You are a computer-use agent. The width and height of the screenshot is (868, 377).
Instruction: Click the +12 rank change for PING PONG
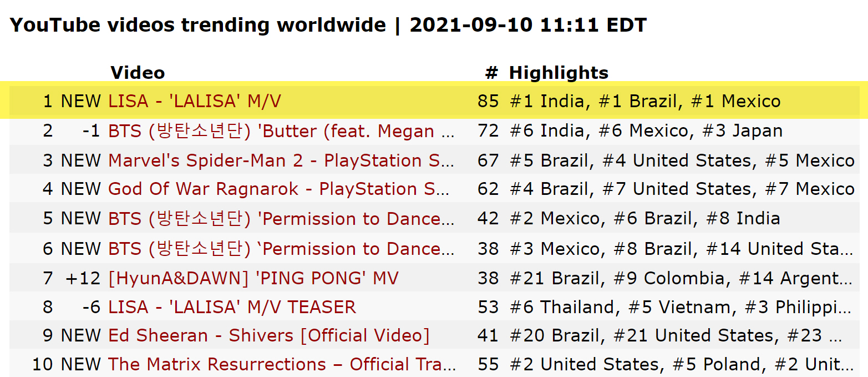point(83,278)
